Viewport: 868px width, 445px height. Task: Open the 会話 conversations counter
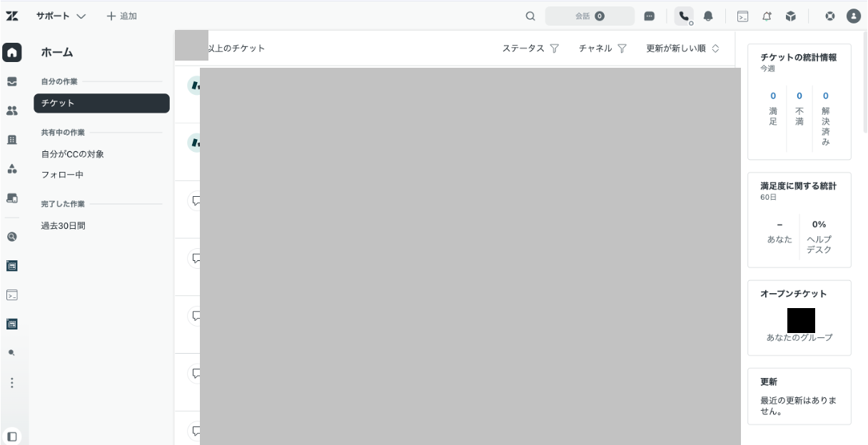[590, 16]
